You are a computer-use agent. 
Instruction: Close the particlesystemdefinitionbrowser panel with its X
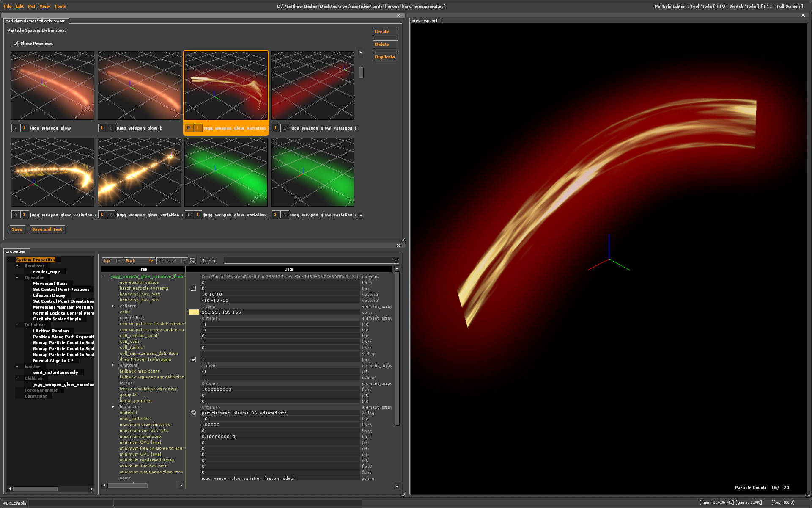[x=398, y=16]
